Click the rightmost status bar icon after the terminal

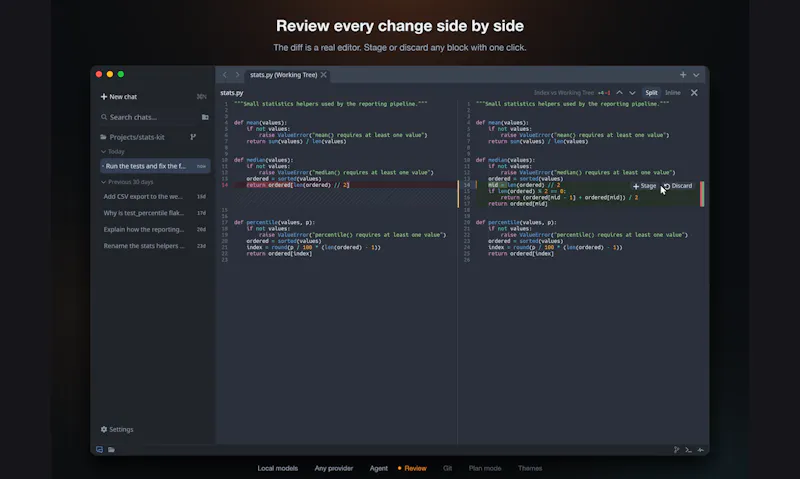coord(701,449)
